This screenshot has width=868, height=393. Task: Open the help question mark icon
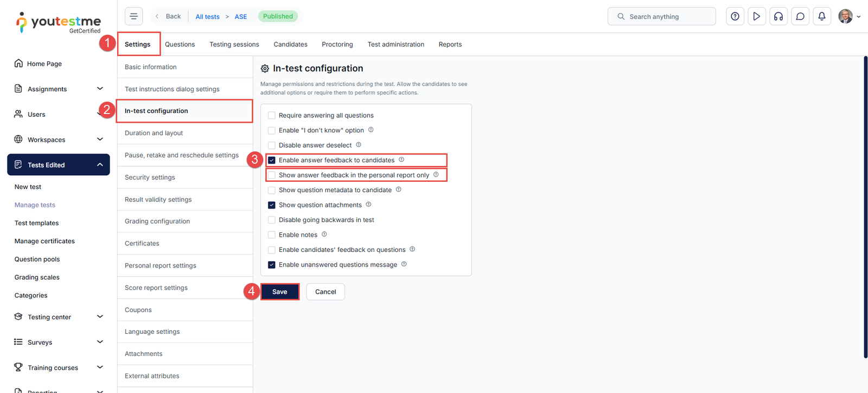click(735, 16)
